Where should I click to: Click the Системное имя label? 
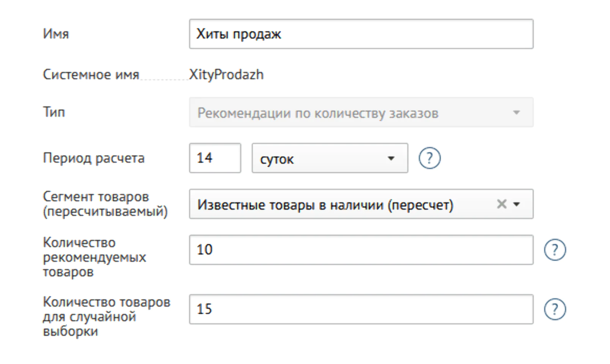coord(91,74)
